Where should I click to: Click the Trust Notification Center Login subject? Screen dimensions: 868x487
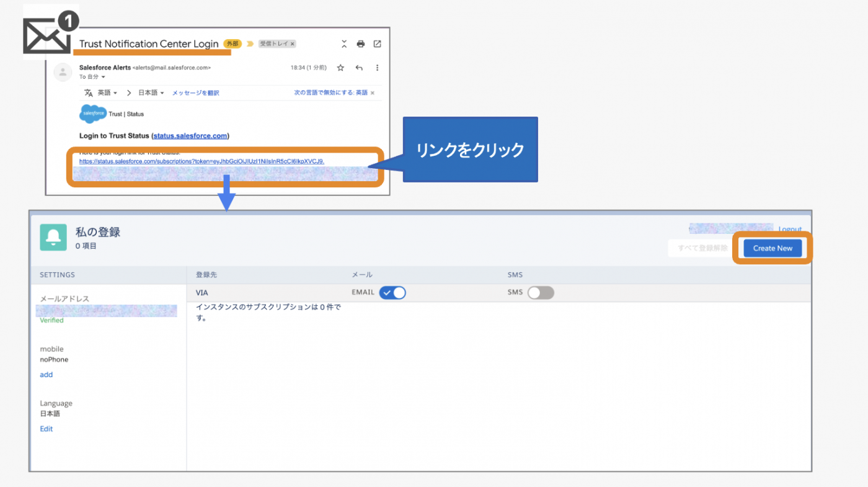click(x=149, y=44)
